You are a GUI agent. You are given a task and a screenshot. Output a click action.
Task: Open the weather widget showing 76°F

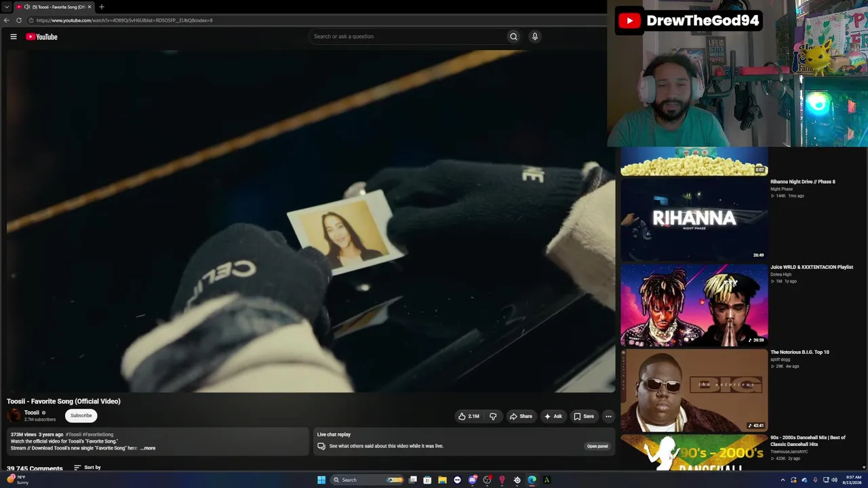tap(18, 480)
